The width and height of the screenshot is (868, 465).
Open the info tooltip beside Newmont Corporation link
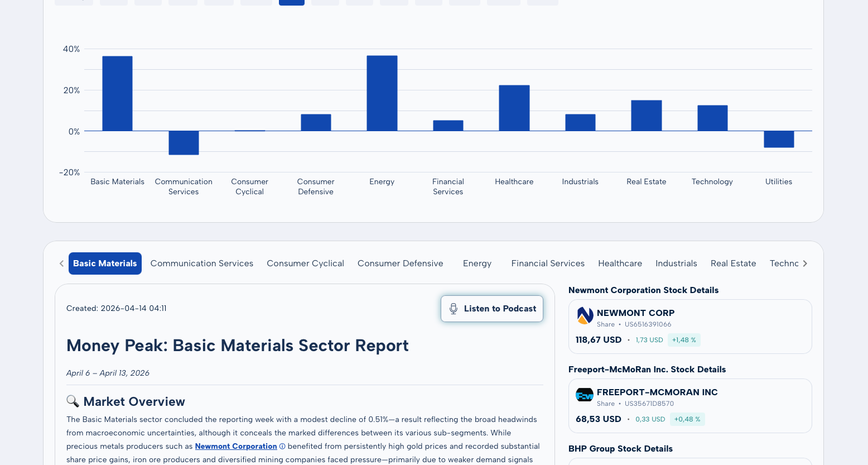(283, 446)
